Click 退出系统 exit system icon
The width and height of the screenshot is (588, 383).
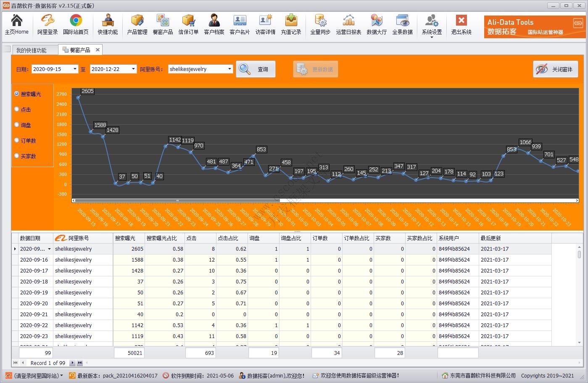[461, 24]
